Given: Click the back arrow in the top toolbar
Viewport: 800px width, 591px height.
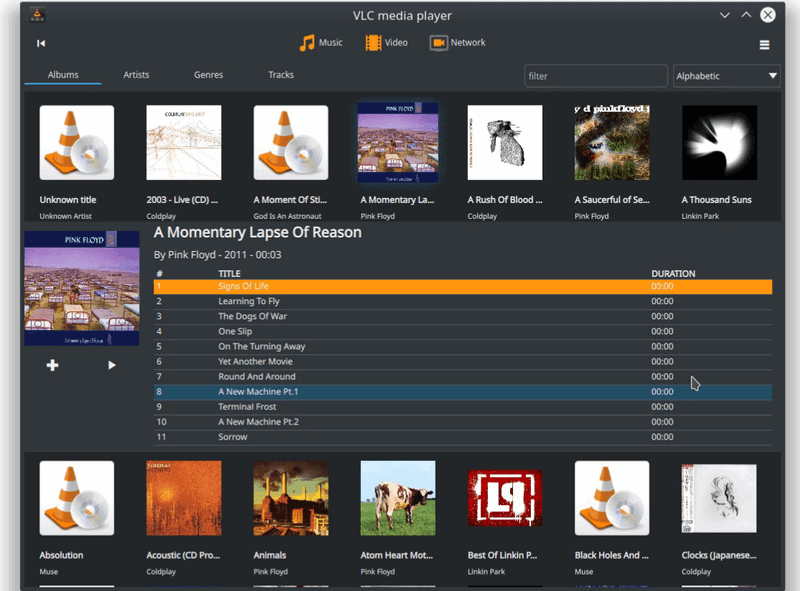Looking at the screenshot, I should coord(40,43).
